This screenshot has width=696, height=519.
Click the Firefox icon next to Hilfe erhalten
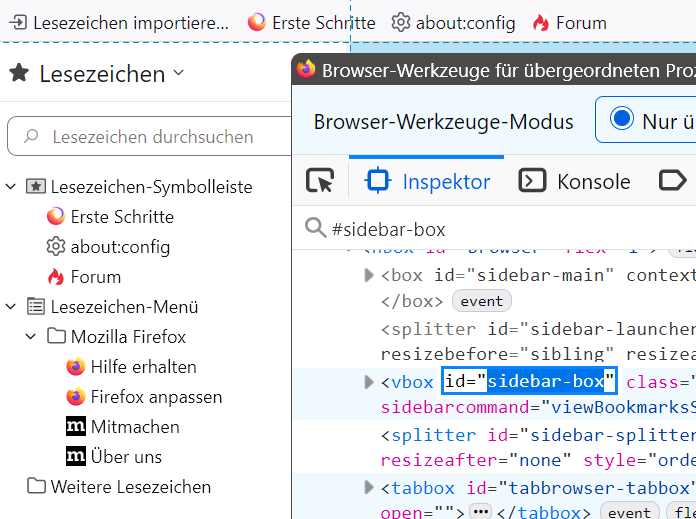tap(76, 367)
